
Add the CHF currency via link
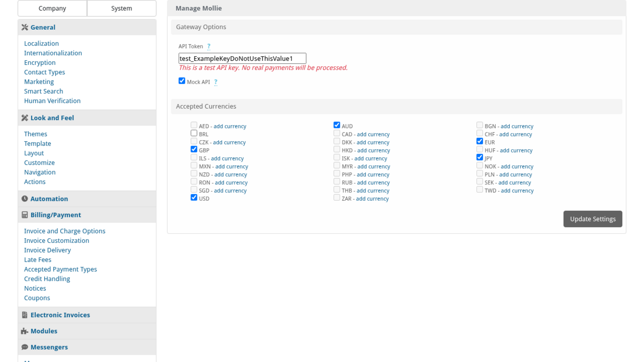tap(516, 134)
